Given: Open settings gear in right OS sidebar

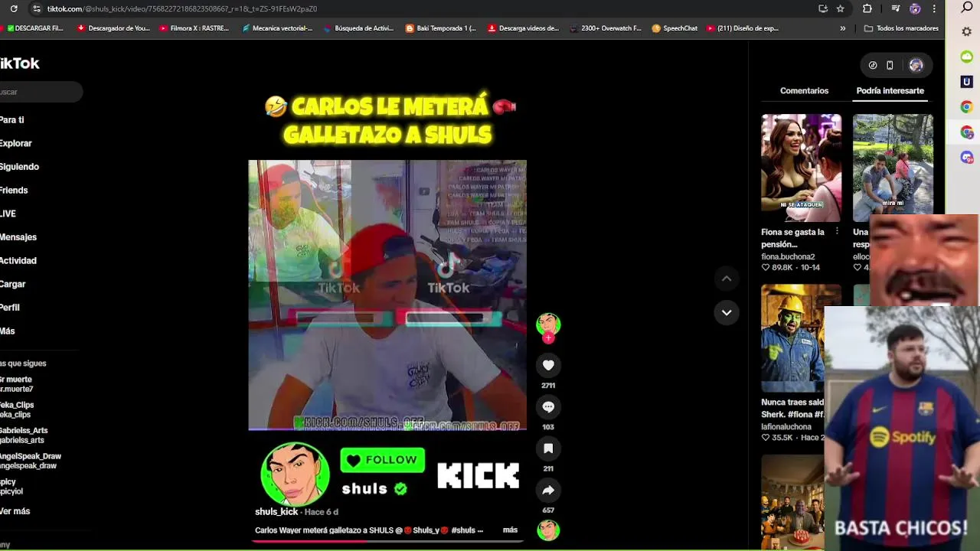Looking at the screenshot, I should pyautogui.click(x=967, y=31).
